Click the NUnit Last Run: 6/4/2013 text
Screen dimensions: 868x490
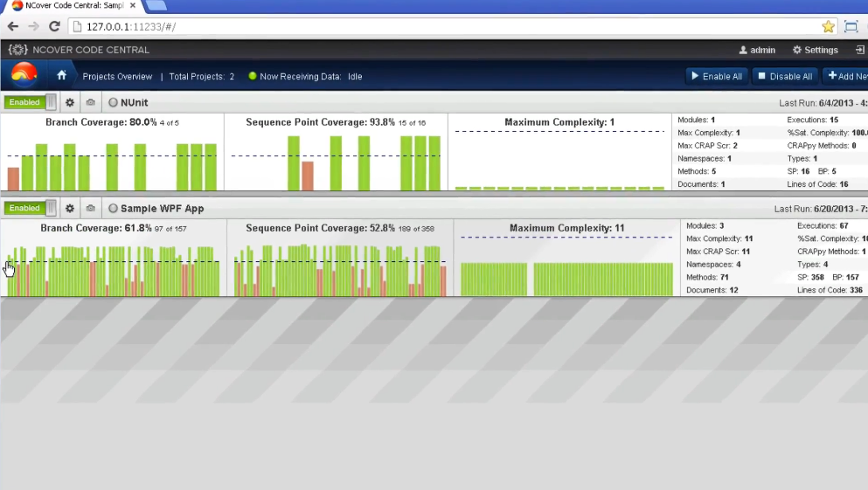tap(823, 103)
